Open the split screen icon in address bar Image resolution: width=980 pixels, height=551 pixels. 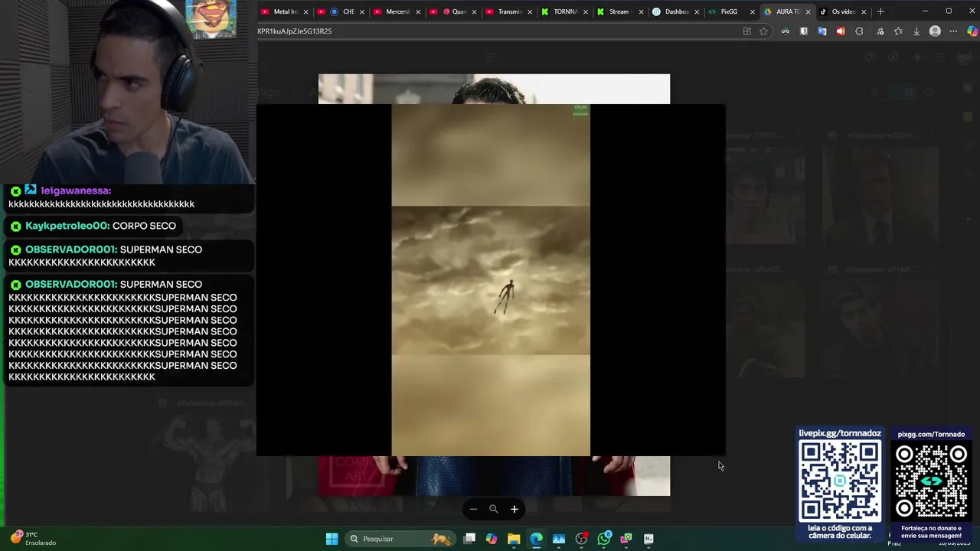click(747, 31)
